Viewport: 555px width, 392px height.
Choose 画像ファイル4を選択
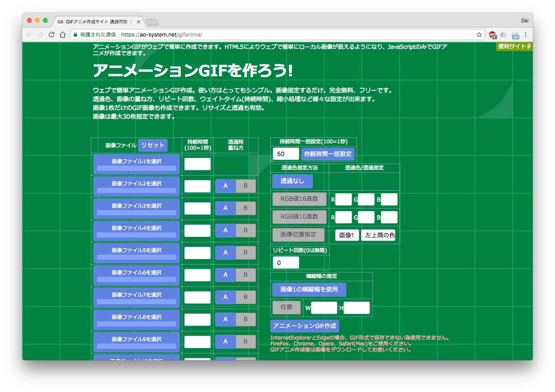[x=137, y=231]
